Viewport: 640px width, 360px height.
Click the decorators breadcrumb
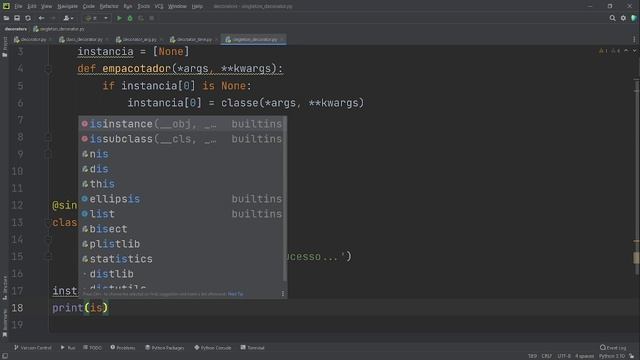[x=16, y=29]
